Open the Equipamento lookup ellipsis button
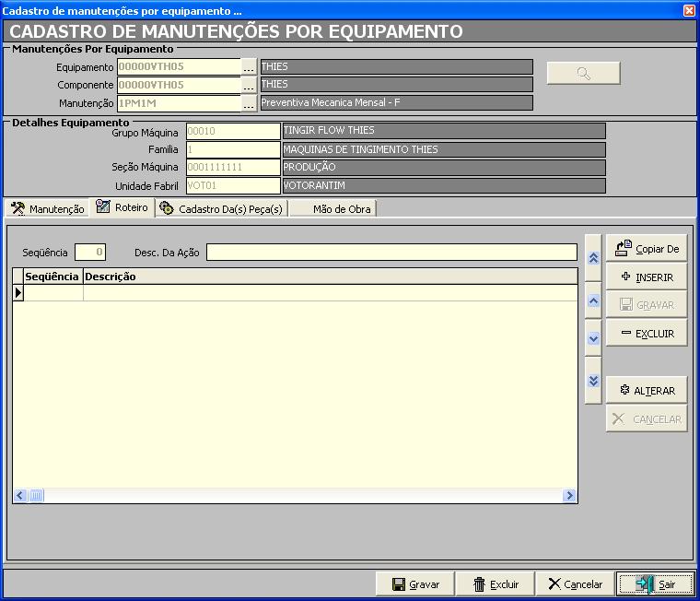 tap(249, 67)
